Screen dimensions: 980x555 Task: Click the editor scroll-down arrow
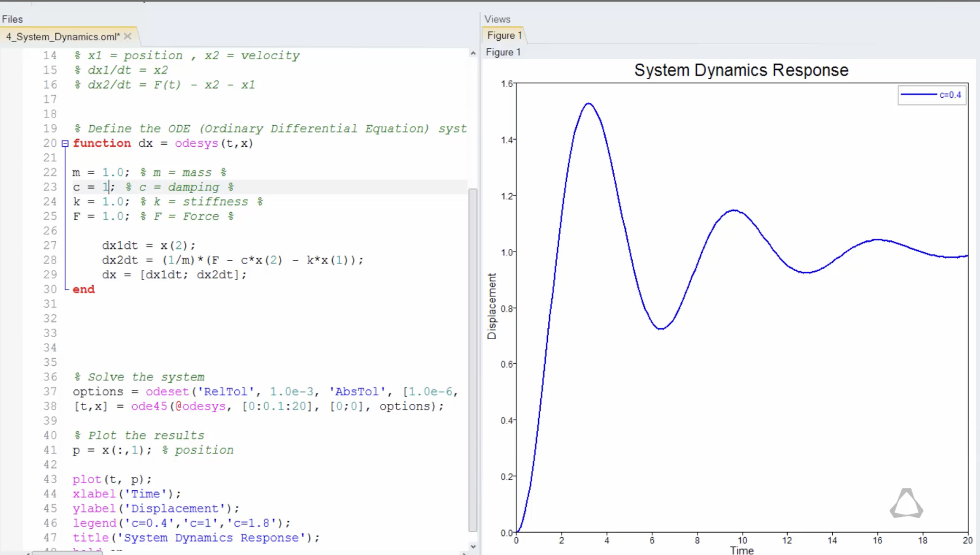point(473,547)
